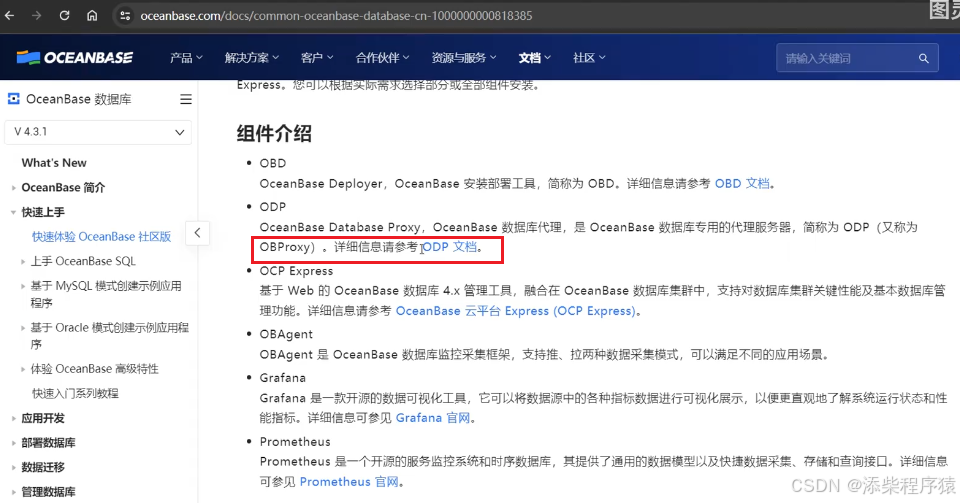Click the OCP Express bullet text

(296, 271)
